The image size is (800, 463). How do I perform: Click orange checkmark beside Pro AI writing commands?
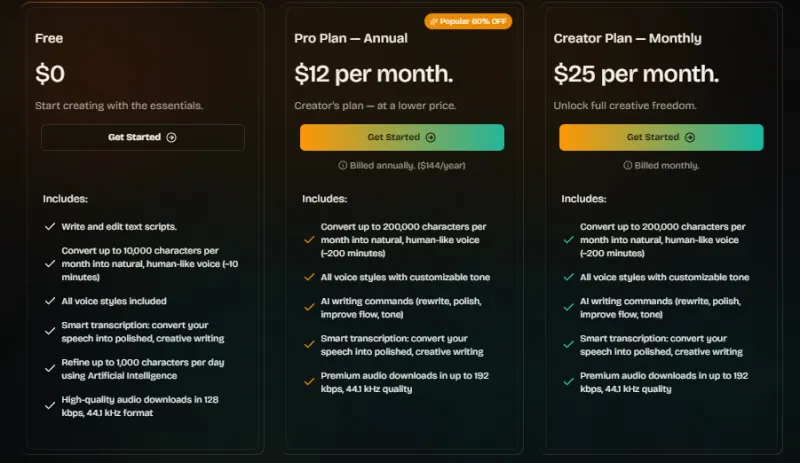coord(309,308)
